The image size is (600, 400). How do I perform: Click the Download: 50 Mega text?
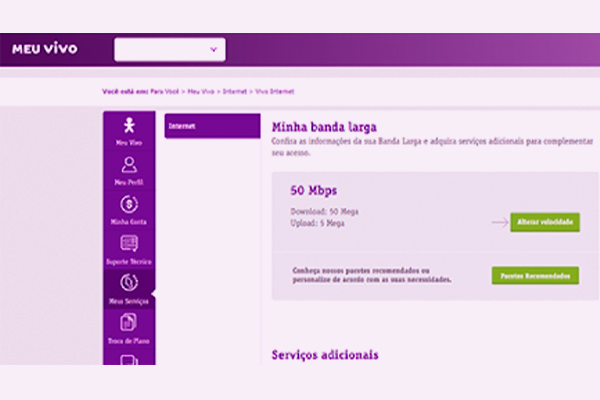coord(324,211)
